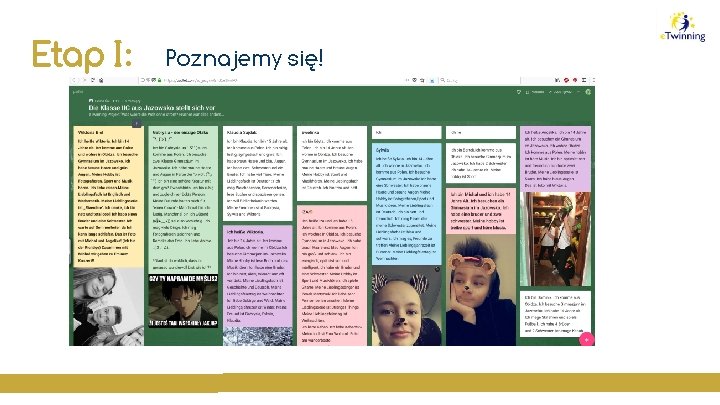Click the Share button in padlet header

coord(560,92)
